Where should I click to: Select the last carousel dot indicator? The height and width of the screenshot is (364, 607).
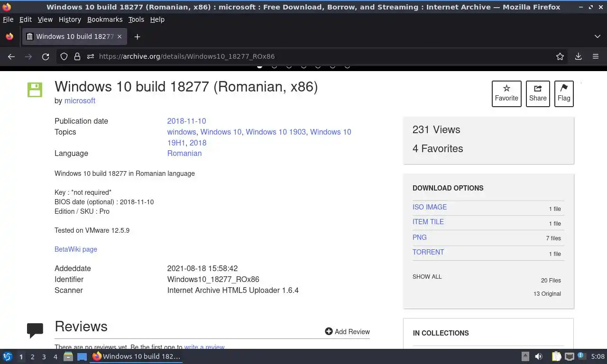[x=347, y=66]
